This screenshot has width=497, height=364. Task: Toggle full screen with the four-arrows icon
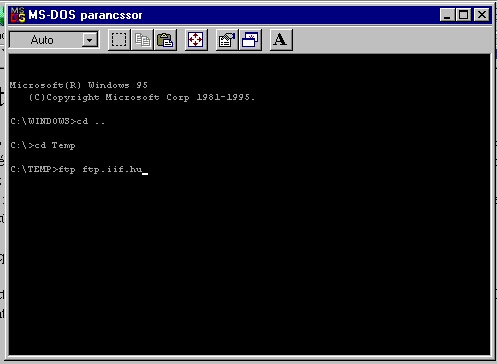(x=196, y=40)
